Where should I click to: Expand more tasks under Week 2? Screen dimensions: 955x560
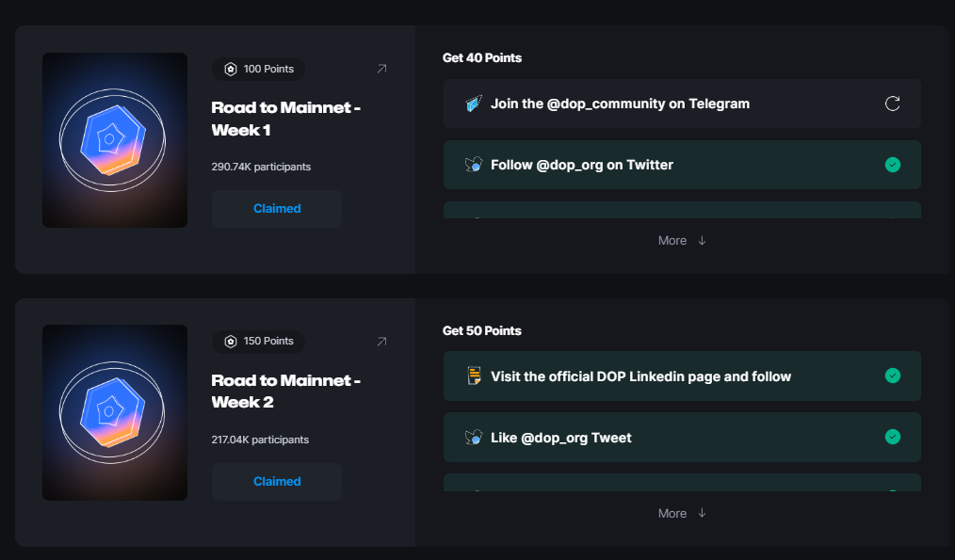point(682,513)
